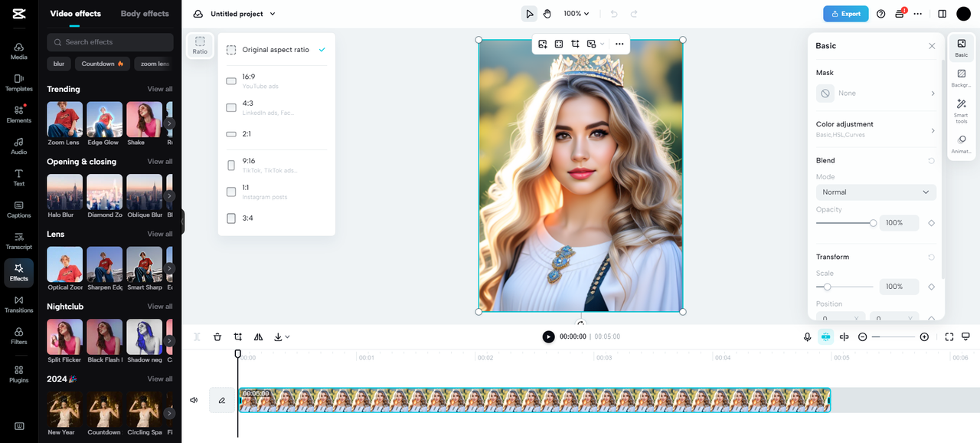This screenshot has width=980, height=443.
Task: Open the Plugins panel
Action: [19, 374]
